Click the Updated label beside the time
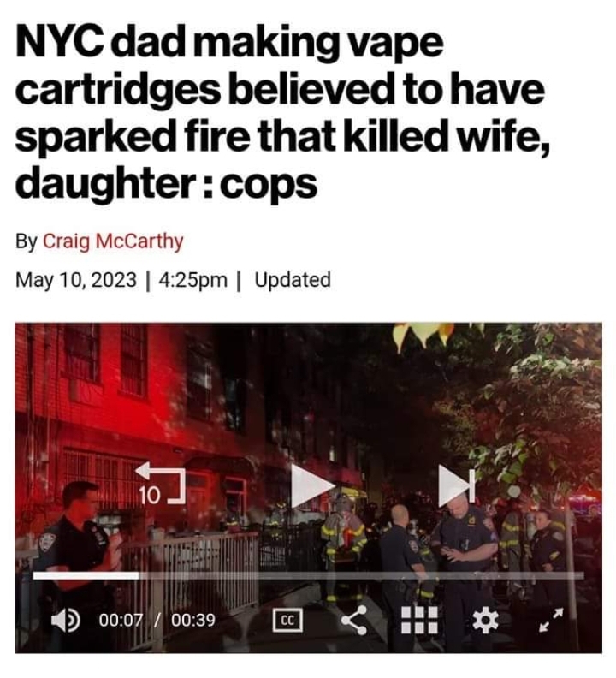Screen dimensions: 616x678 (x=293, y=279)
